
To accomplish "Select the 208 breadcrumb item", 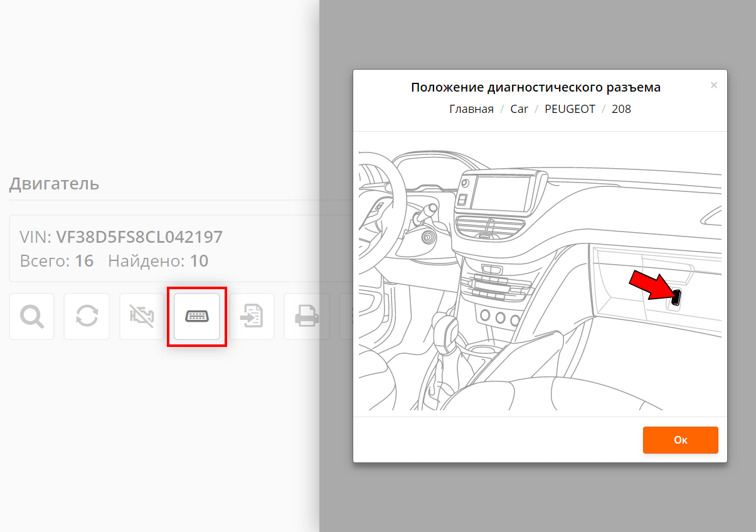I will [621, 109].
